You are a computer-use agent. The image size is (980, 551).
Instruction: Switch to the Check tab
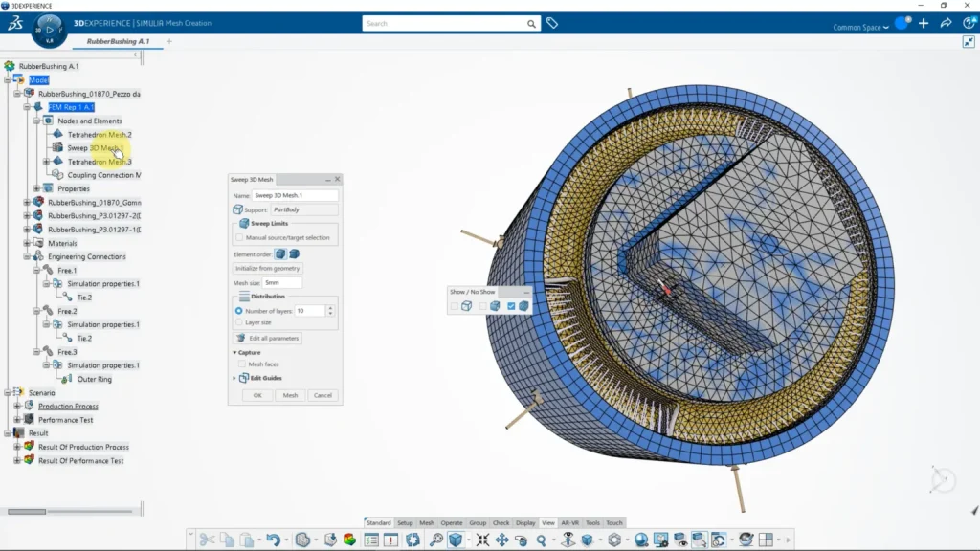(x=501, y=523)
